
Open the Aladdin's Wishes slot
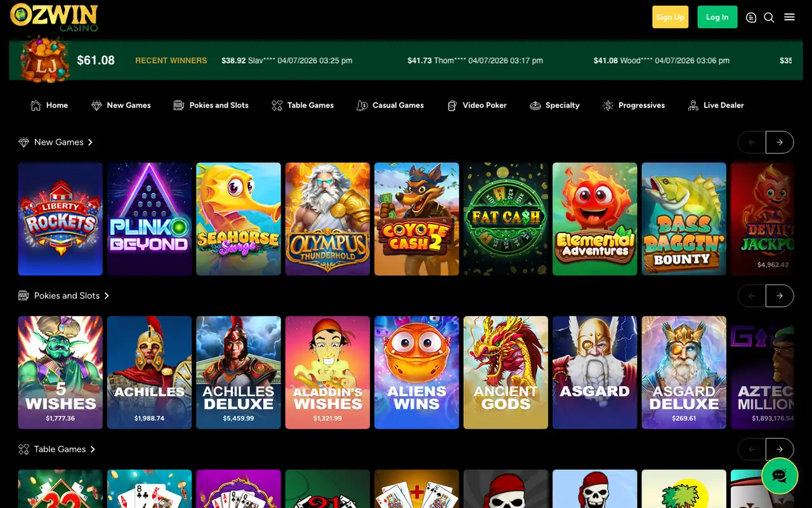[328, 373]
